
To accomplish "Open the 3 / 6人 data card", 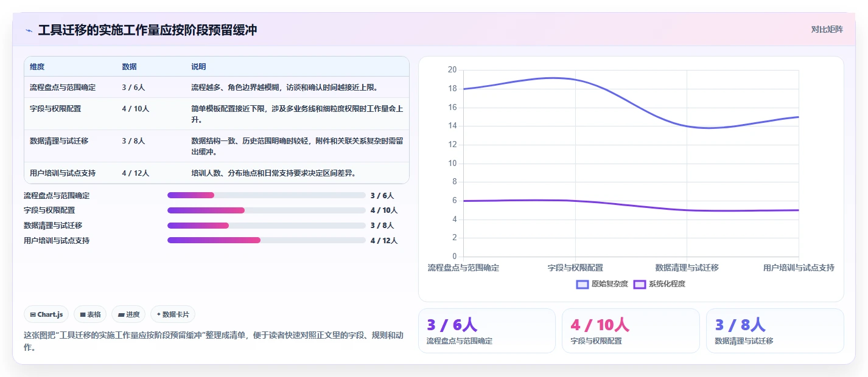I will point(487,331).
